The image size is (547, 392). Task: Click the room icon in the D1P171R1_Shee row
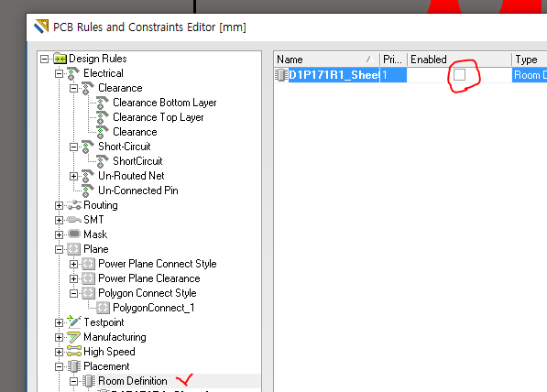tap(281, 75)
